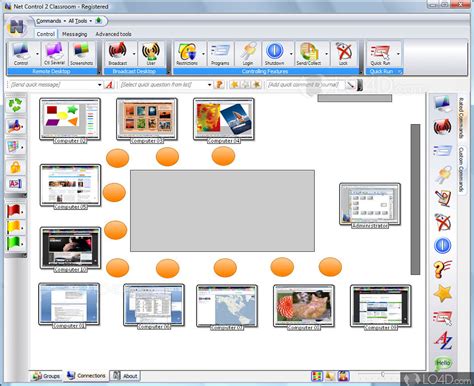Expand the Send/Collect dropdown arrow
The height and width of the screenshot is (386, 474).
pyautogui.click(x=326, y=54)
